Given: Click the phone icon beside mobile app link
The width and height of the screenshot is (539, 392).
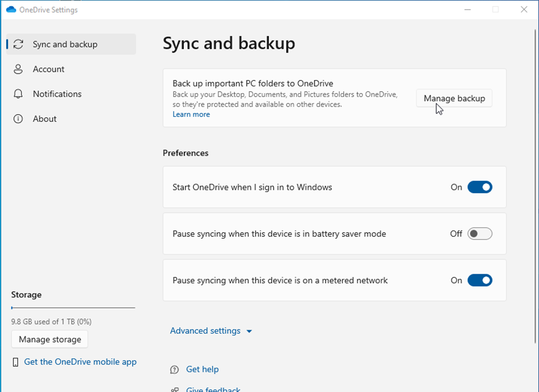Looking at the screenshot, I should (16, 362).
